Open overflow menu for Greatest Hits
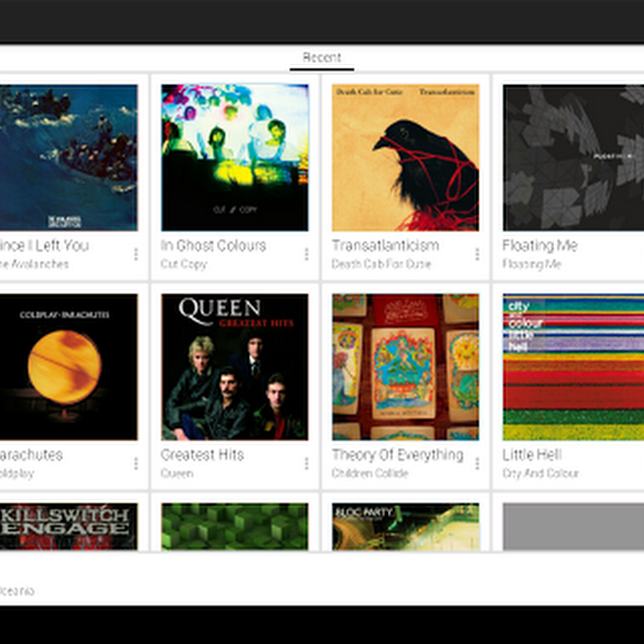644x644 pixels. (x=306, y=464)
